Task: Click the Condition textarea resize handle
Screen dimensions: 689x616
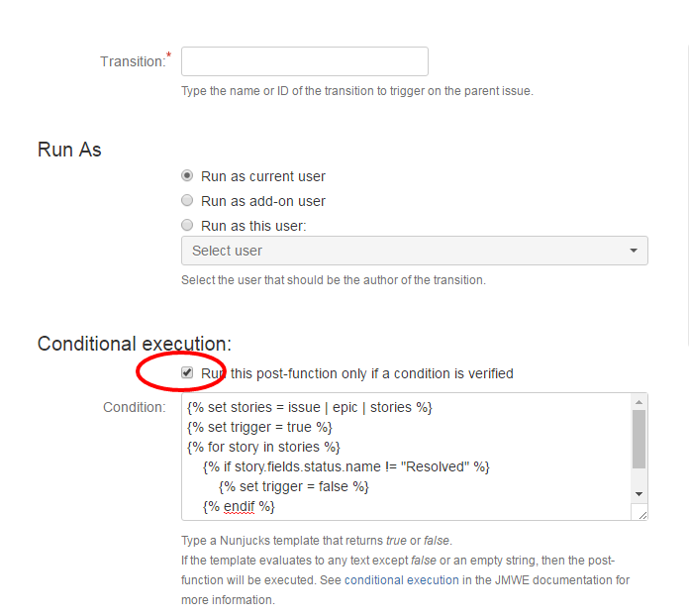Action: tap(641, 513)
